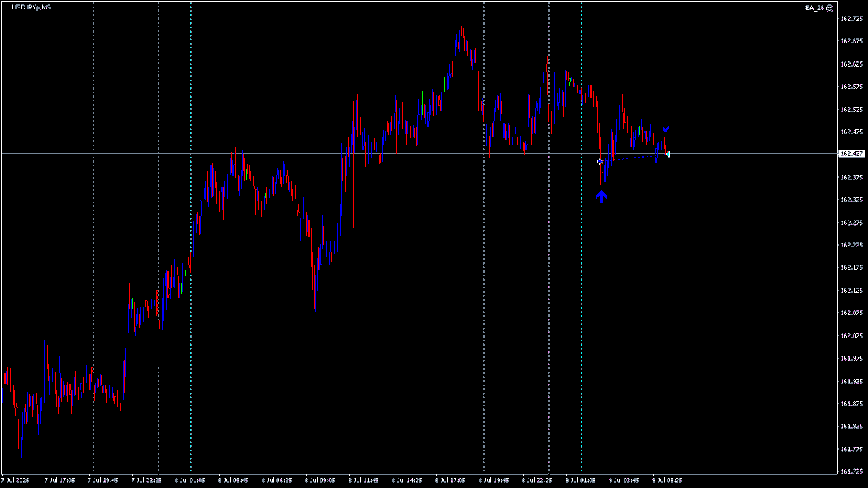Click the 162.025 price axis label
The image size is (868, 488).
[x=851, y=336]
